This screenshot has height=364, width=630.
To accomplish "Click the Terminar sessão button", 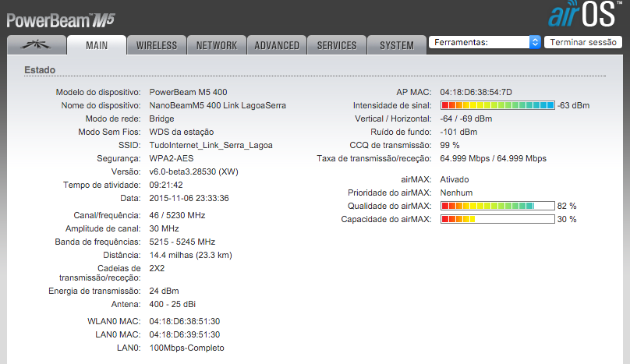I will (583, 42).
